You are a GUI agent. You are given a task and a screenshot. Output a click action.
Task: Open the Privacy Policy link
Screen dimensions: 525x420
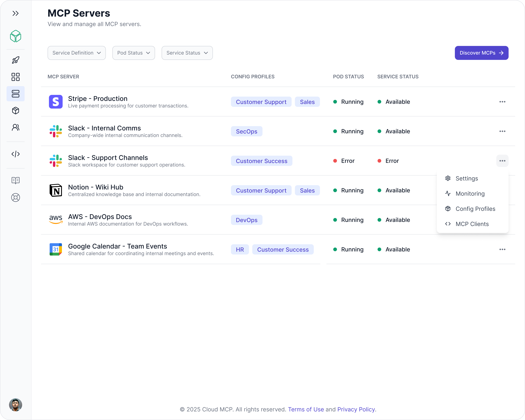(356, 409)
